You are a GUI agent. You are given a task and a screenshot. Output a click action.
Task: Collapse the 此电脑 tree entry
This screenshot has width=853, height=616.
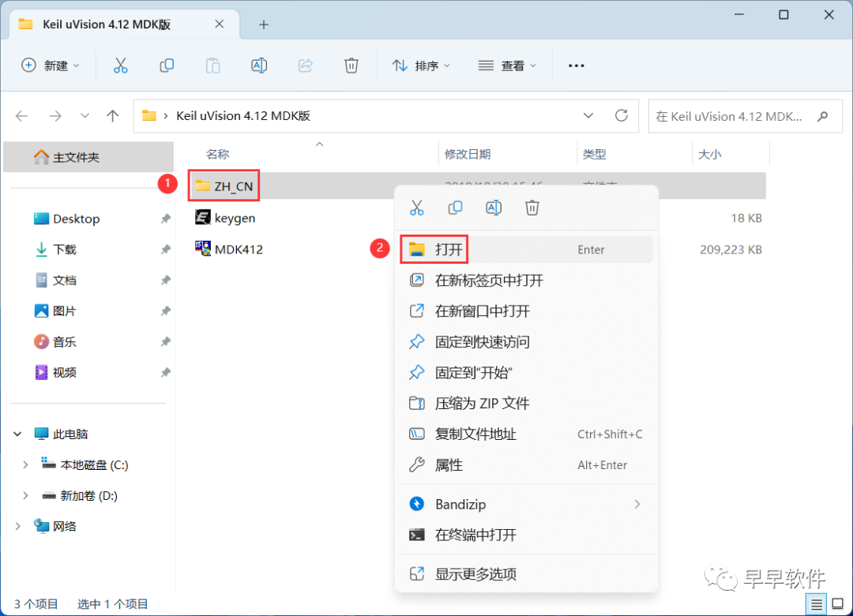17,434
